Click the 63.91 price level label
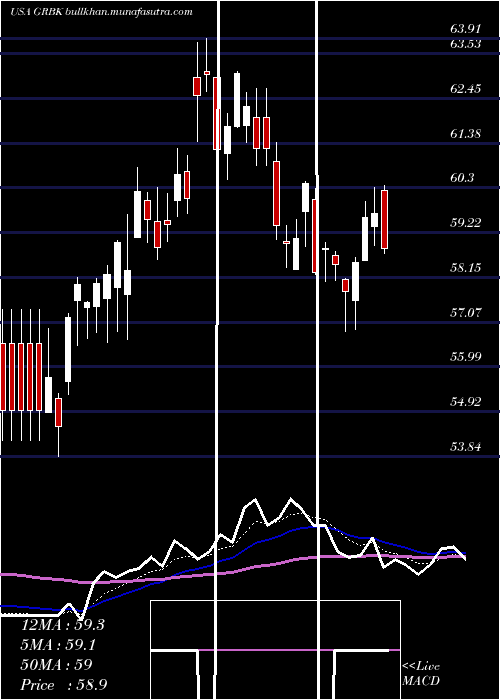 pos(465,29)
